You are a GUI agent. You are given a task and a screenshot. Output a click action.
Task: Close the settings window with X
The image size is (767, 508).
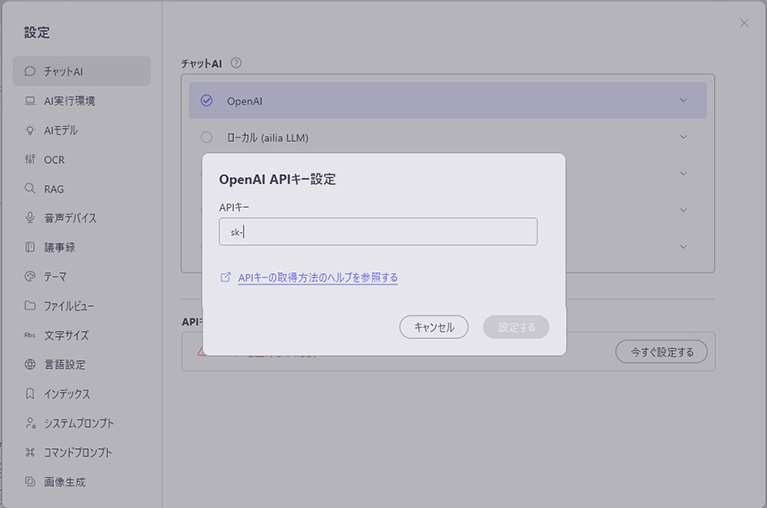tap(744, 23)
